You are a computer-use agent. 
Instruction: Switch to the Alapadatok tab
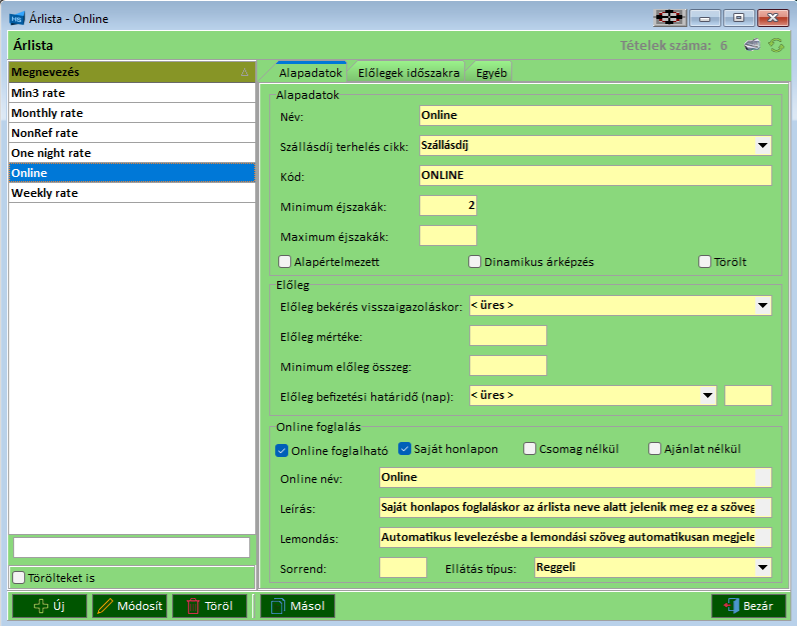pyautogui.click(x=310, y=73)
